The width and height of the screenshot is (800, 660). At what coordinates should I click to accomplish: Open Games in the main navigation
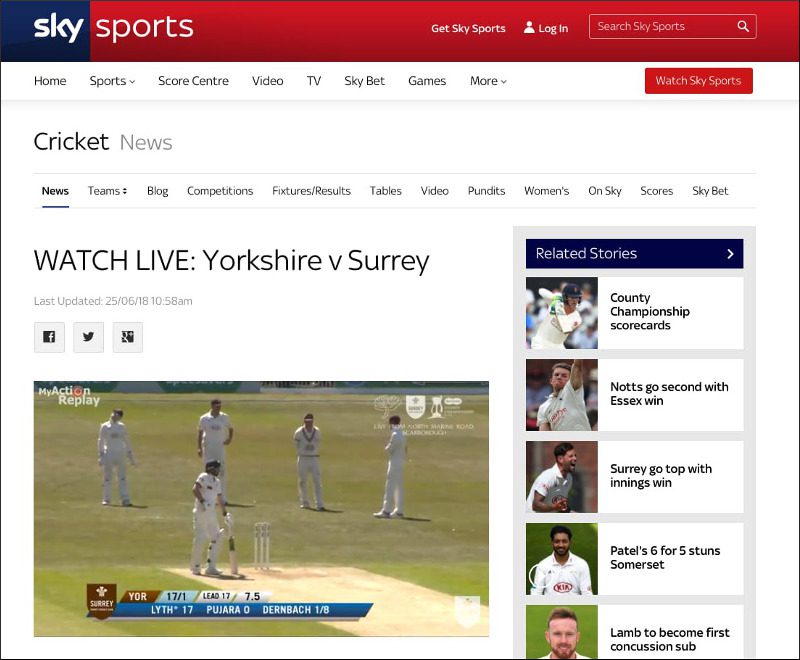click(x=427, y=81)
